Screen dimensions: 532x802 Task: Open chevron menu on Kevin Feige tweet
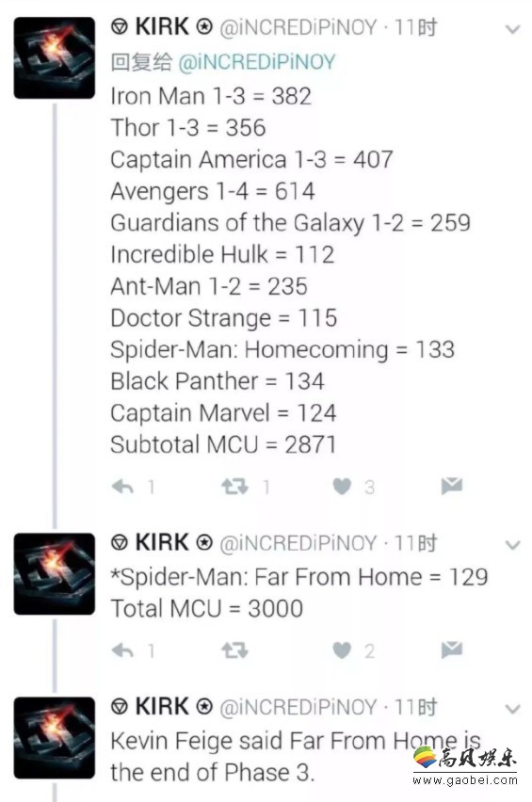point(512,709)
